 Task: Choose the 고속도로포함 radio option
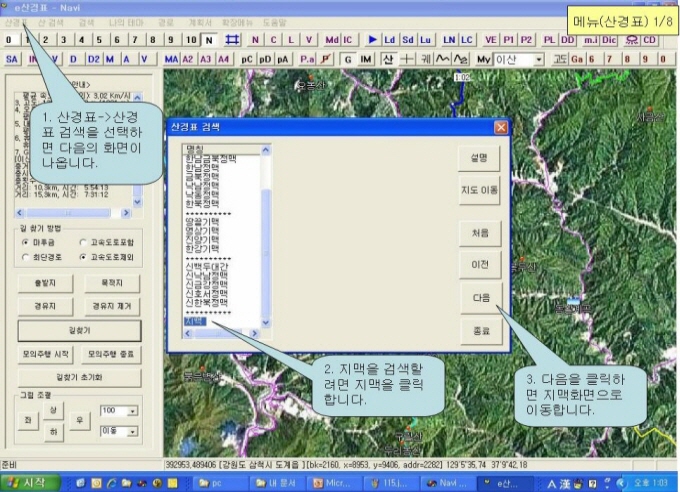point(82,241)
